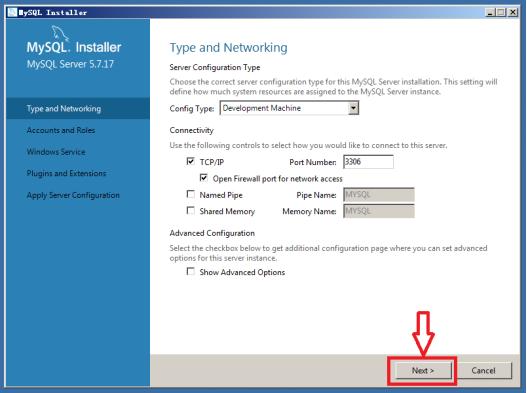Close the MySQL Installer window
The width and height of the screenshot is (527, 393).
click(513, 12)
